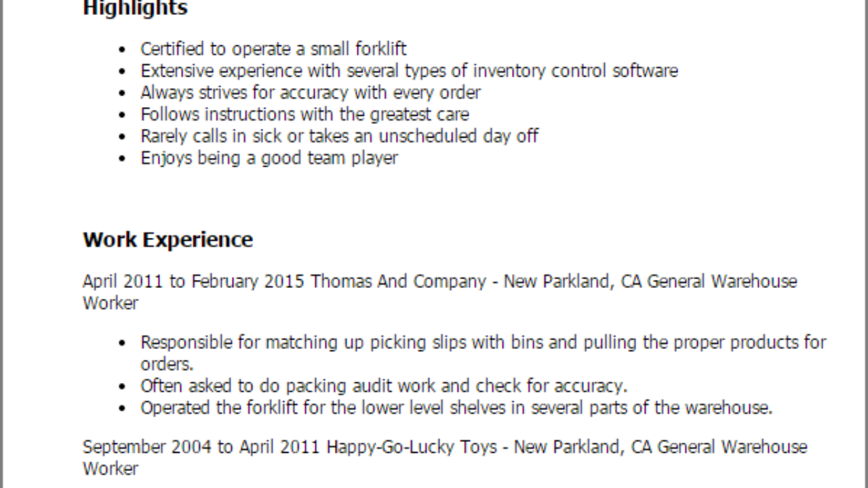Select the 'Certified to operate a small forklift' line
The height and width of the screenshot is (488, 868).
[273, 49]
